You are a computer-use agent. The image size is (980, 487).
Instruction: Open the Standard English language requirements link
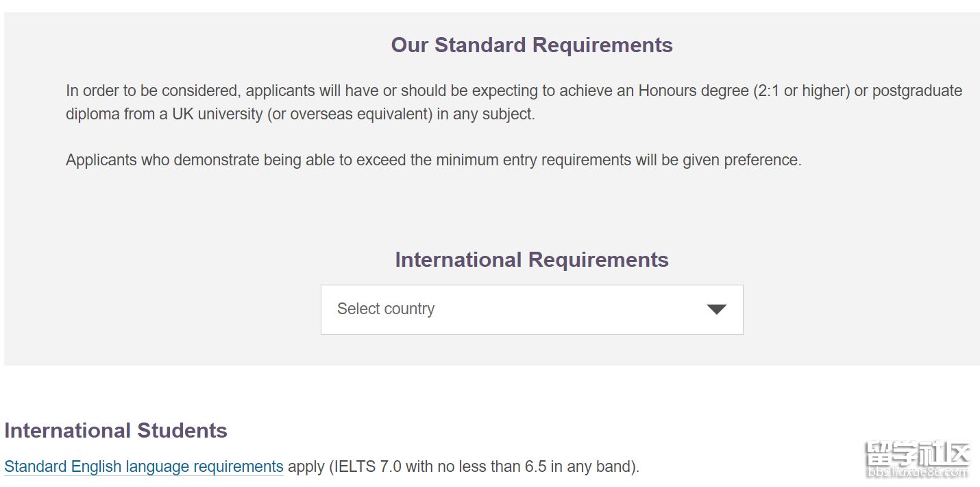click(x=144, y=467)
